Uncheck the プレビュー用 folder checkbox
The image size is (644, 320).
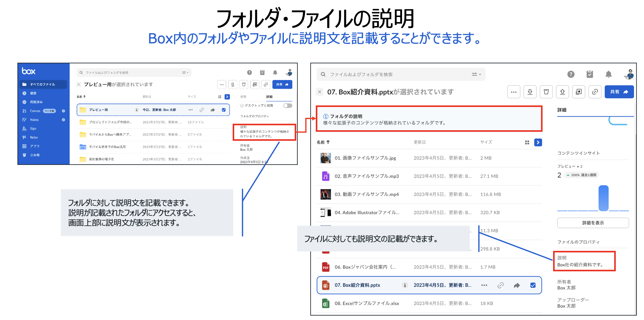(224, 110)
